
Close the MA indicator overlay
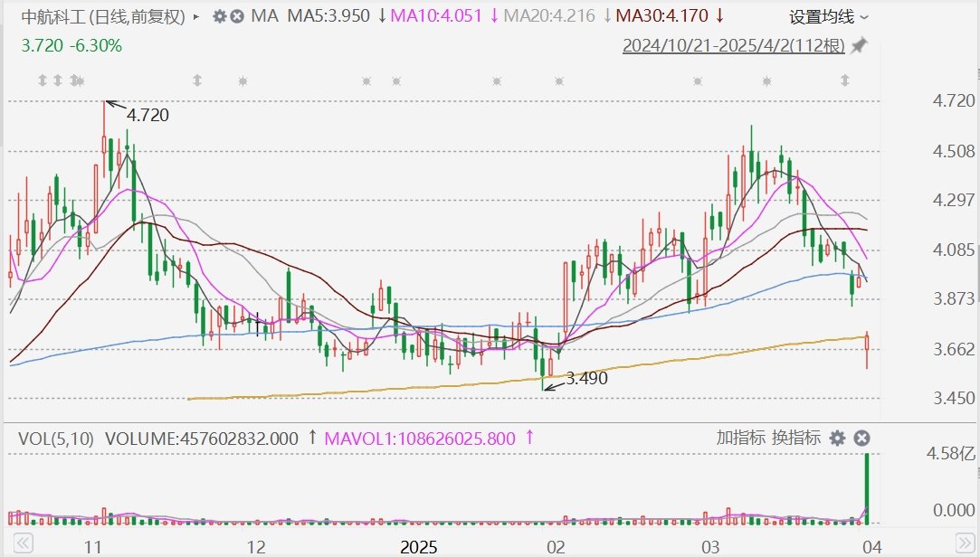click(237, 16)
